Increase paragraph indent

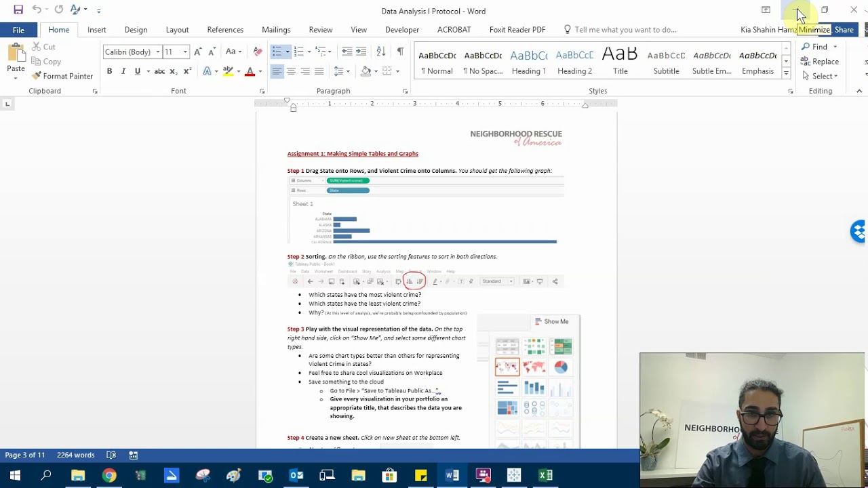[x=361, y=52]
